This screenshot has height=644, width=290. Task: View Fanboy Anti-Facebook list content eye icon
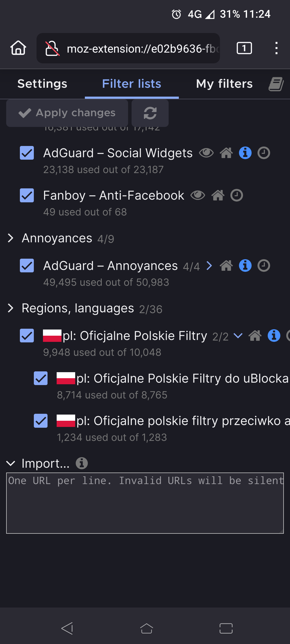pos(198,195)
